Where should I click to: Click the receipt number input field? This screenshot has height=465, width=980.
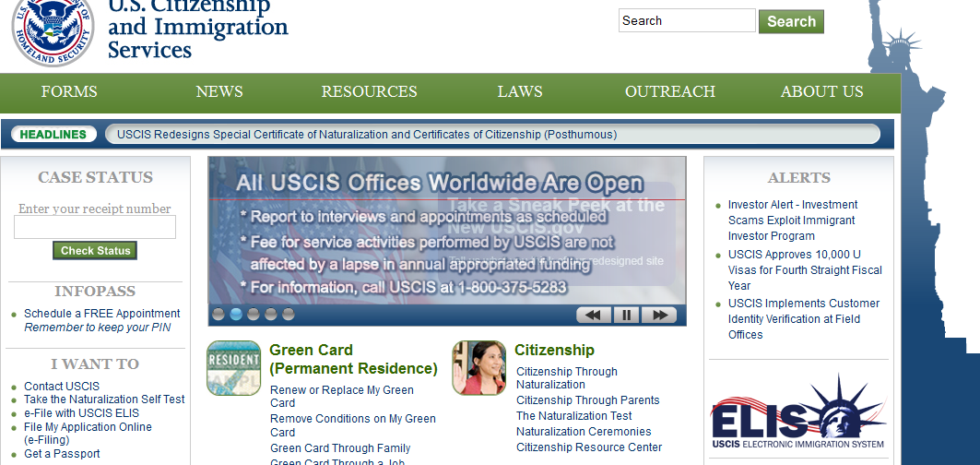95,227
